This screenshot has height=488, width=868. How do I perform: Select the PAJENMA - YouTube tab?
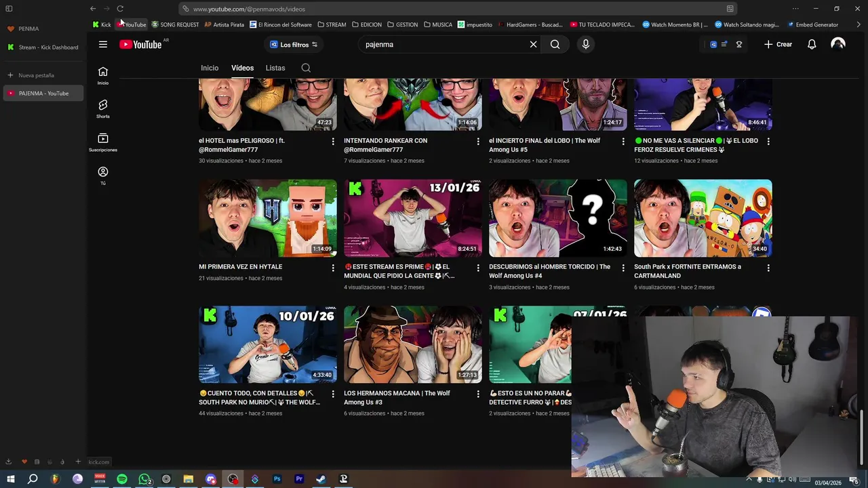click(x=43, y=94)
